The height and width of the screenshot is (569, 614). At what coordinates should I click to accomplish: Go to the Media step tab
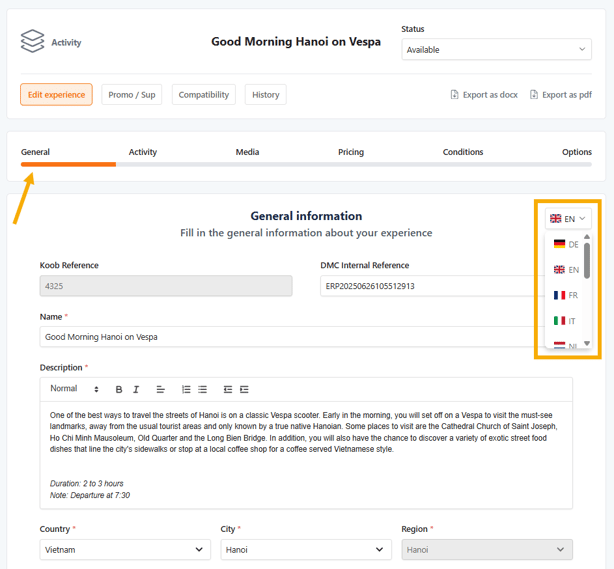click(x=247, y=152)
